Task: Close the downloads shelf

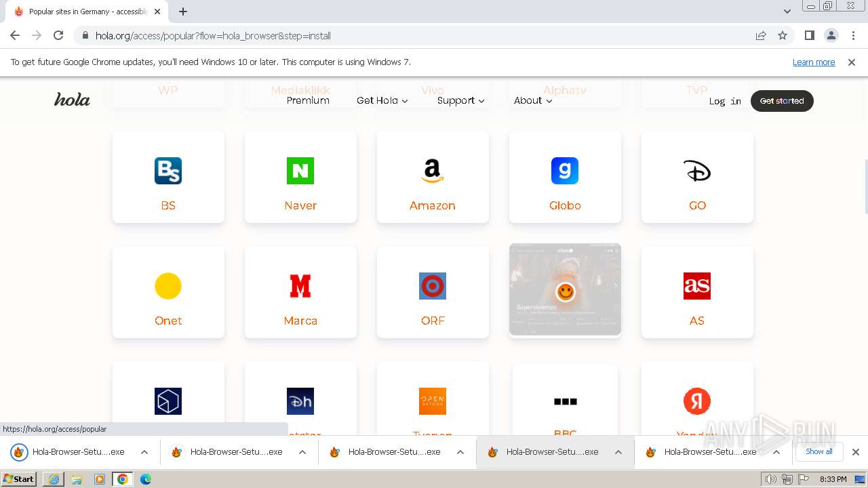Action: pyautogui.click(x=856, y=452)
